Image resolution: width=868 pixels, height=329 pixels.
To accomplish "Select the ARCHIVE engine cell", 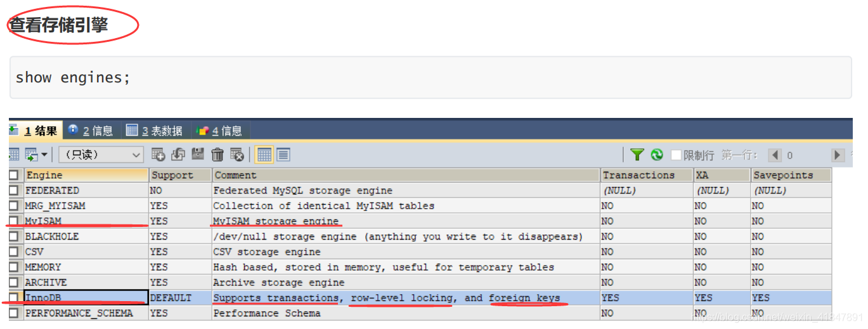I will point(86,282).
